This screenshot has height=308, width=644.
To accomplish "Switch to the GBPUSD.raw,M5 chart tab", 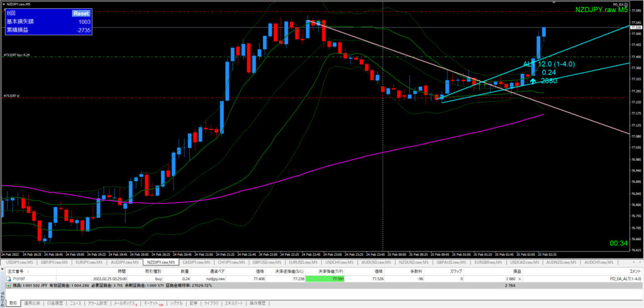I will click(268, 262).
